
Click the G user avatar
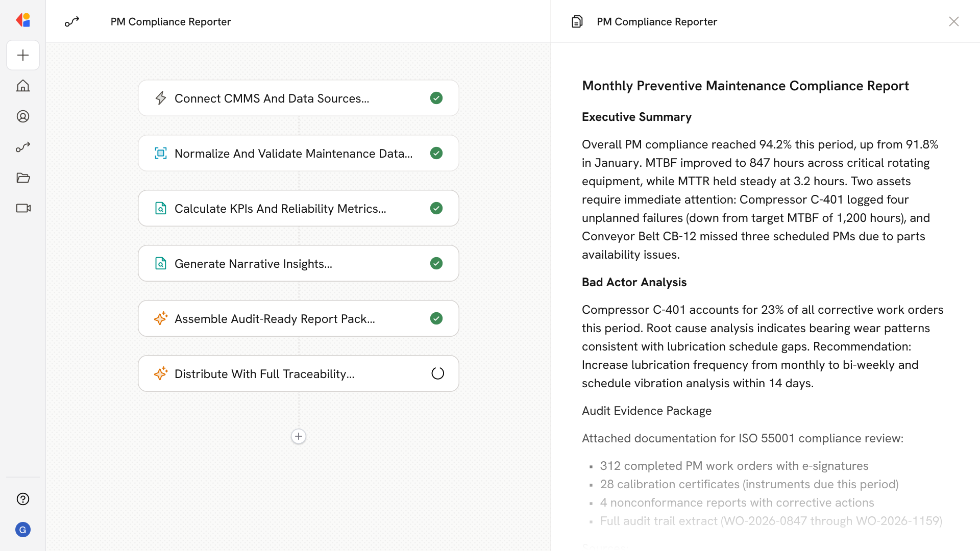tap(23, 530)
